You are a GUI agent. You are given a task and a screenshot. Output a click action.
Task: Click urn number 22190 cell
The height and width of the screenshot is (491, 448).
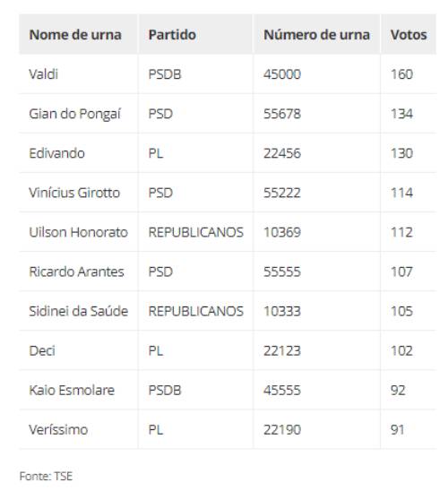point(281,429)
